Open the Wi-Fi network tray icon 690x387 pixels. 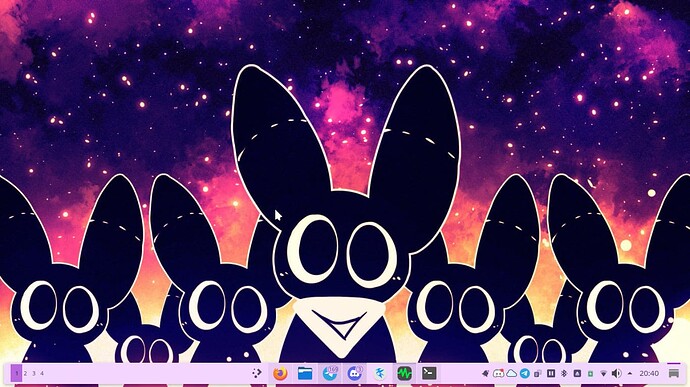click(604, 373)
